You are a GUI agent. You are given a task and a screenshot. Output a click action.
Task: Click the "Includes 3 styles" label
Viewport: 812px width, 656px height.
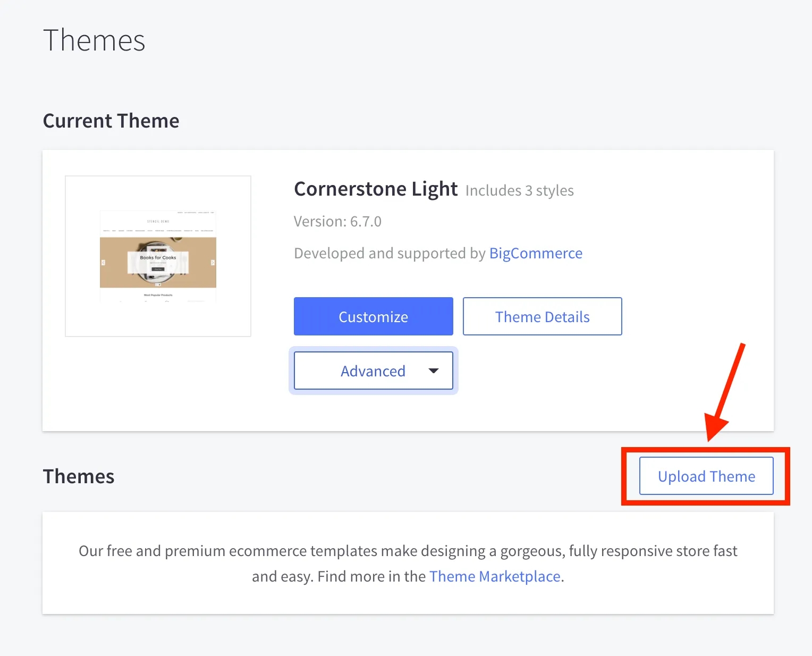click(519, 191)
